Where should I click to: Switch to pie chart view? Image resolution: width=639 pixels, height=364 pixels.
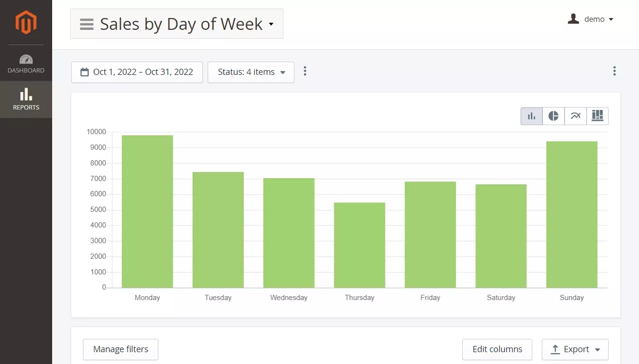click(553, 116)
